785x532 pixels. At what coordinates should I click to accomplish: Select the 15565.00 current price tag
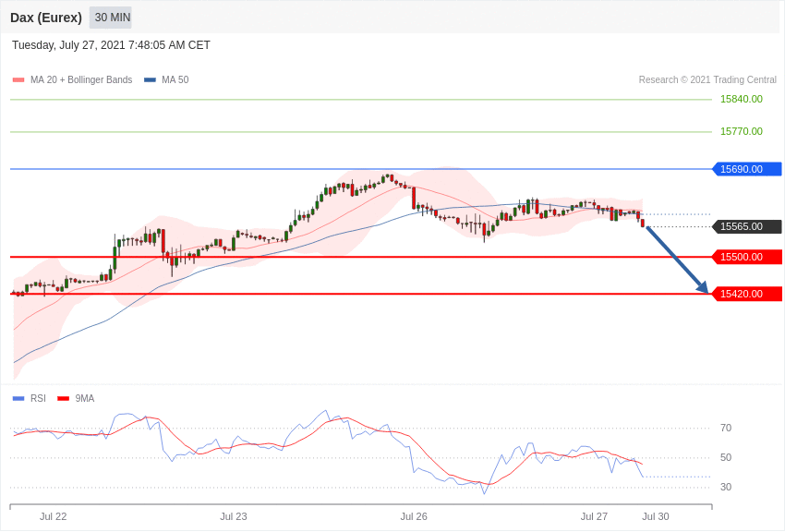tap(747, 226)
